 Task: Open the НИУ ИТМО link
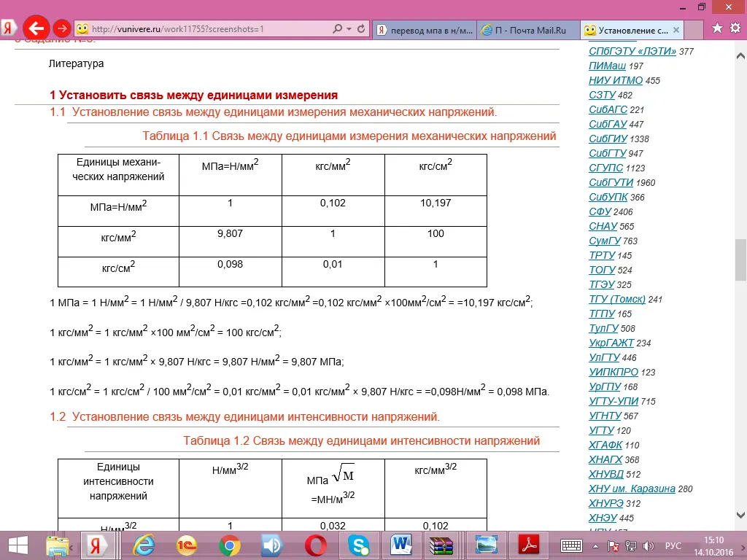[616, 80]
